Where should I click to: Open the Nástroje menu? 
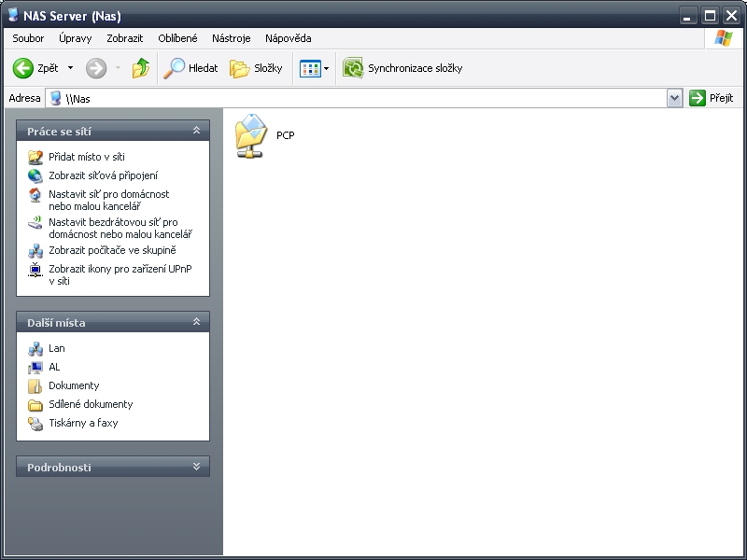point(231,38)
